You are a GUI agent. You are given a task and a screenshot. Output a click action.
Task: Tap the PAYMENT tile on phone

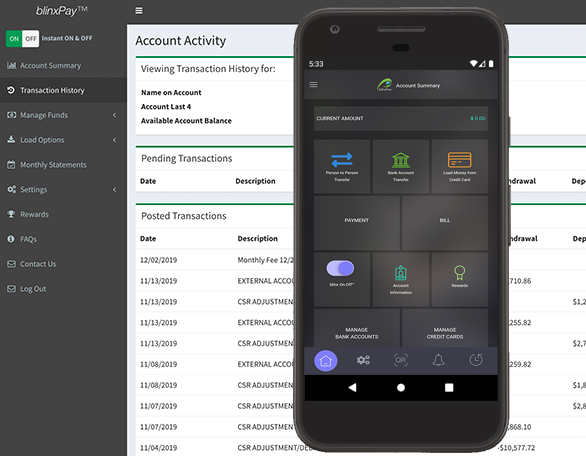point(357,223)
